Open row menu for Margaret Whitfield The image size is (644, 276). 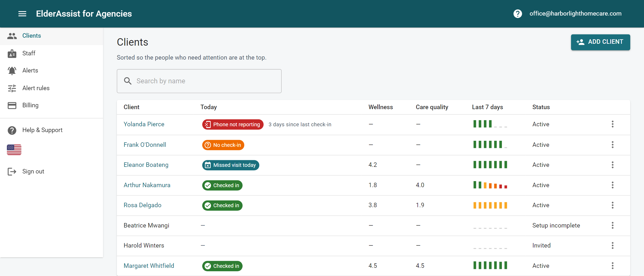612,266
